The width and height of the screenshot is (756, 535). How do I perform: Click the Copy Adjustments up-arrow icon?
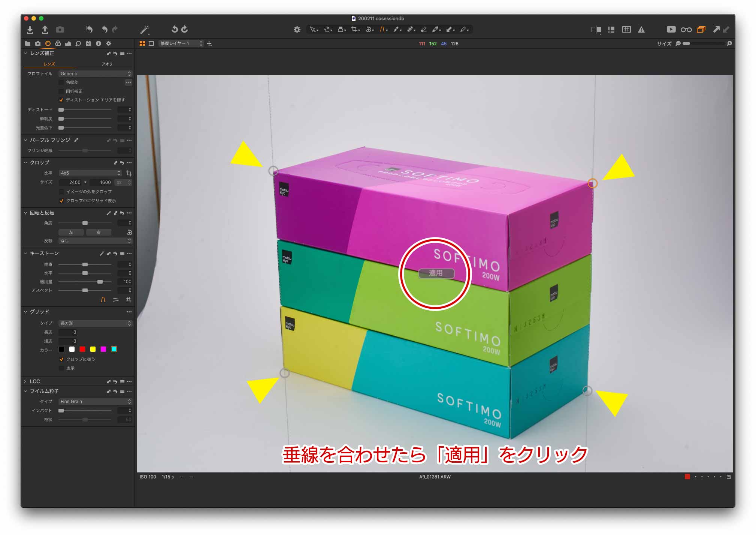[716, 29]
